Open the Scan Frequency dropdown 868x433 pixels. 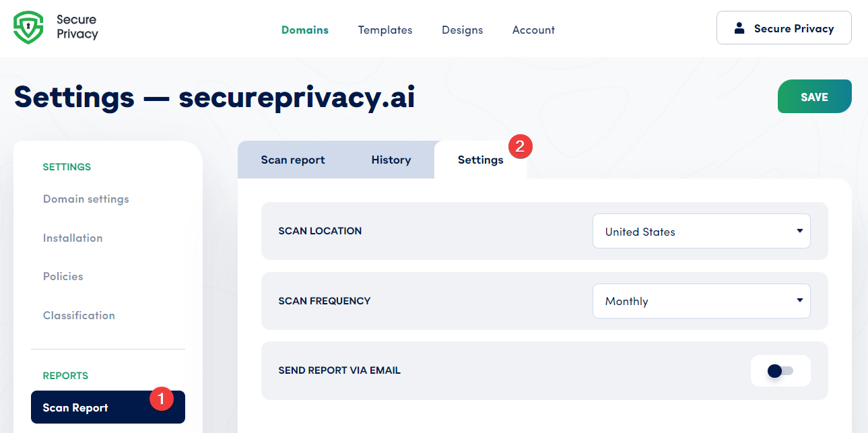click(x=701, y=300)
